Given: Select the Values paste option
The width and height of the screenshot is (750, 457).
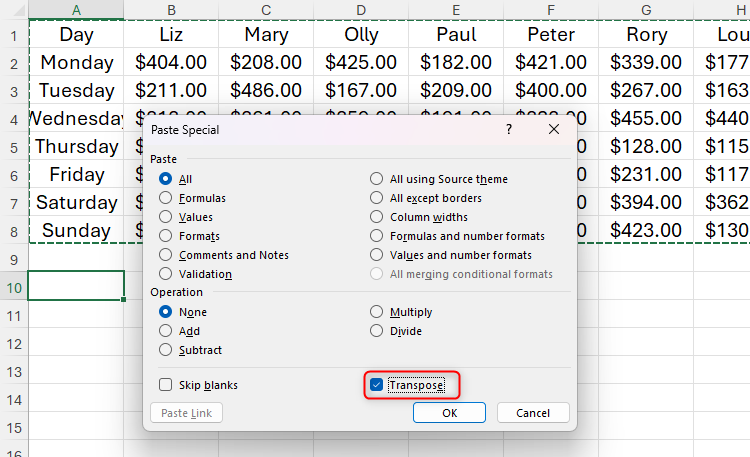Looking at the screenshot, I should click(165, 217).
